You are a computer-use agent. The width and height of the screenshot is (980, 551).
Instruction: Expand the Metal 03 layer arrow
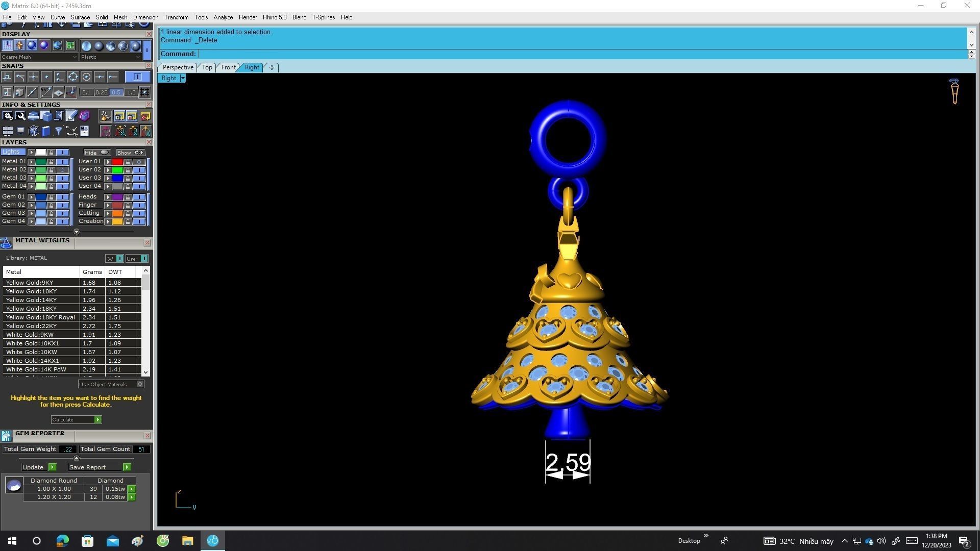pyautogui.click(x=32, y=178)
